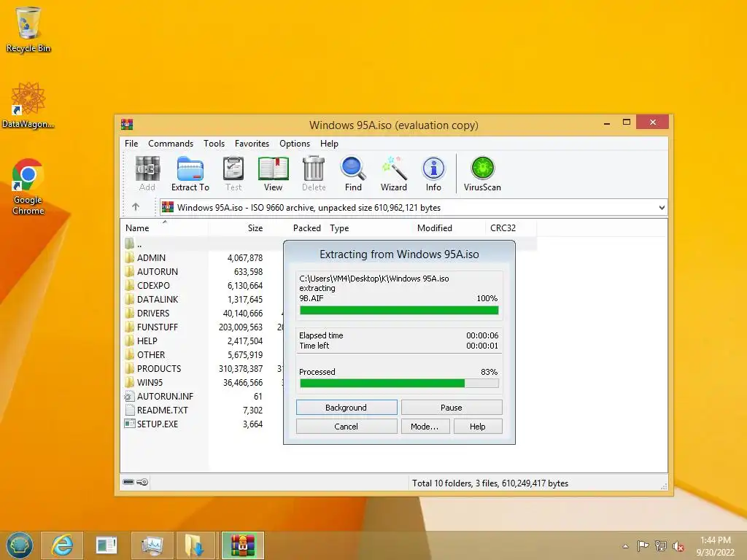747x560 pixels.
Task: Select Google Chrome desktop shortcut
Action: coord(28,187)
